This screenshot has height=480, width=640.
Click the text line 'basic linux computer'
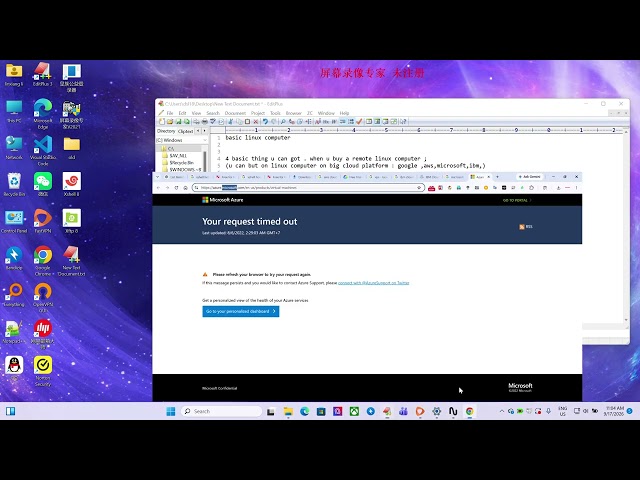pos(258,138)
